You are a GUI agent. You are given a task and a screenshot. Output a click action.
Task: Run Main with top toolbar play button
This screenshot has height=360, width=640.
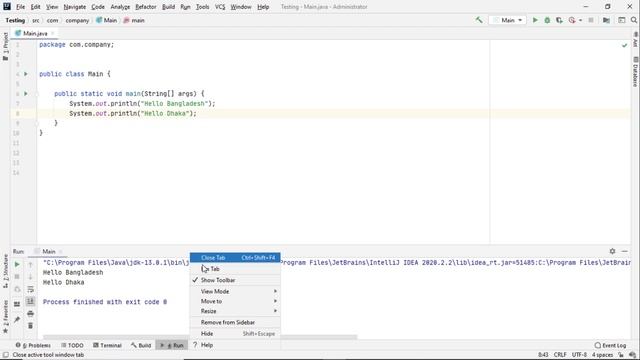(x=535, y=20)
